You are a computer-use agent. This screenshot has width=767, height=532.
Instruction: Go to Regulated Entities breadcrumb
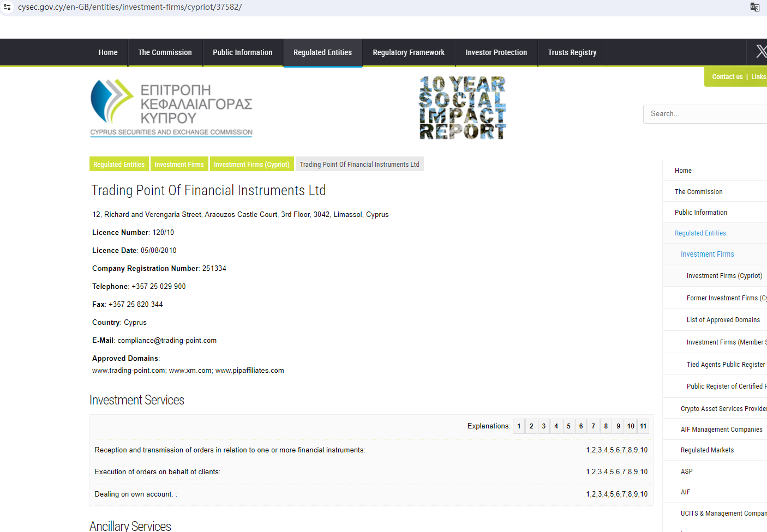119,164
